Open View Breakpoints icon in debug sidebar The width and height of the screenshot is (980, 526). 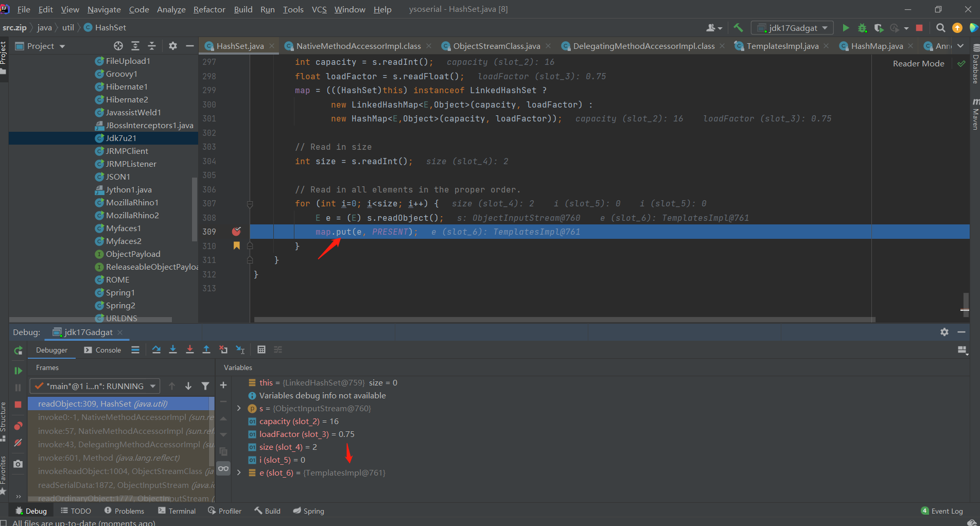coord(18,426)
